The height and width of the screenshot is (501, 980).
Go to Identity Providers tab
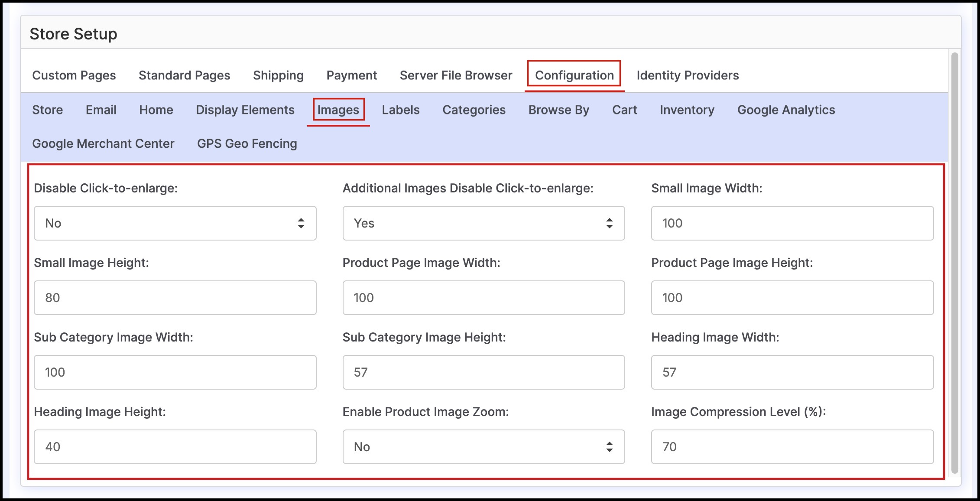click(x=688, y=75)
